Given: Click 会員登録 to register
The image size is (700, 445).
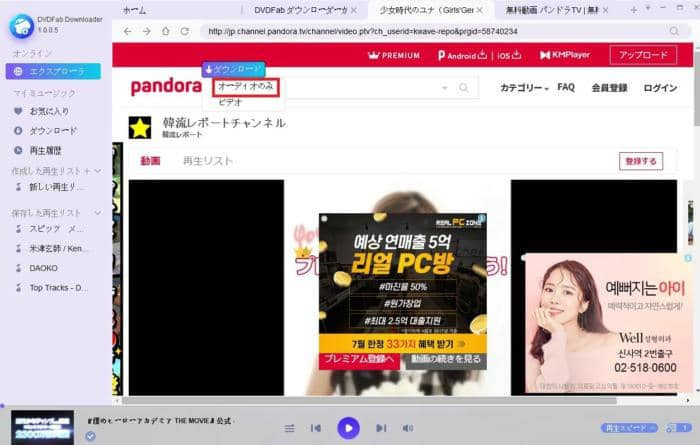Looking at the screenshot, I should [609, 88].
